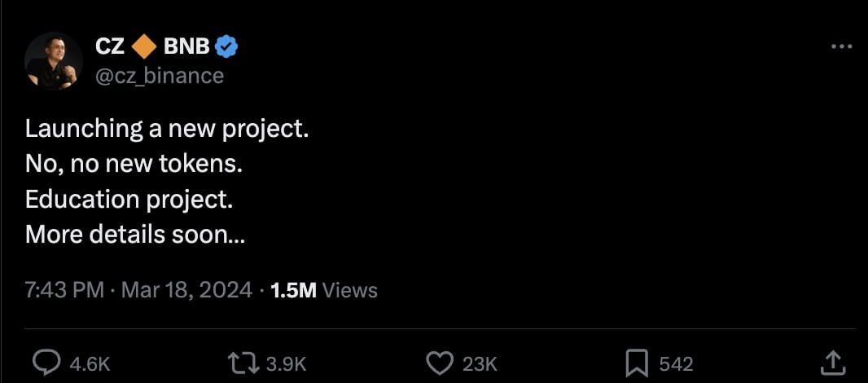The height and width of the screenshot is (383, 868).
Task: View the 1.5M Views analytics
Action: tap(323, 290)
